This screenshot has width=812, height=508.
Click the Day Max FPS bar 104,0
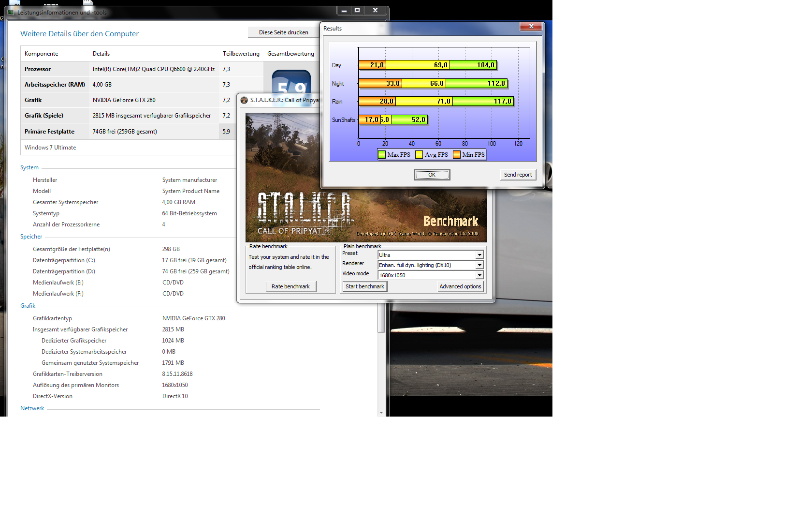tap(473, 65)
